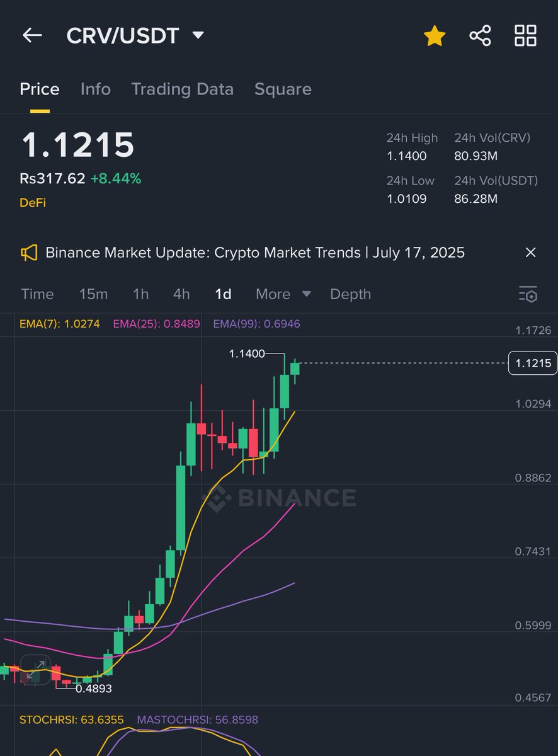Image resolution: width=558 pixels, height=756 pixels.
Task: Tap the current price tag 1.1215 on axis
Action: tap(533, 363)
